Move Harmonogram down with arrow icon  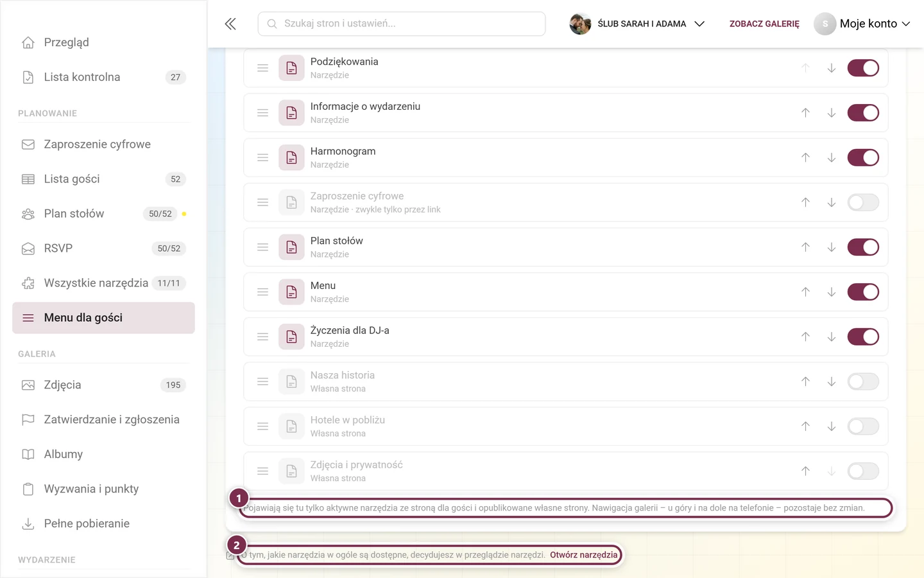[831, 158]
